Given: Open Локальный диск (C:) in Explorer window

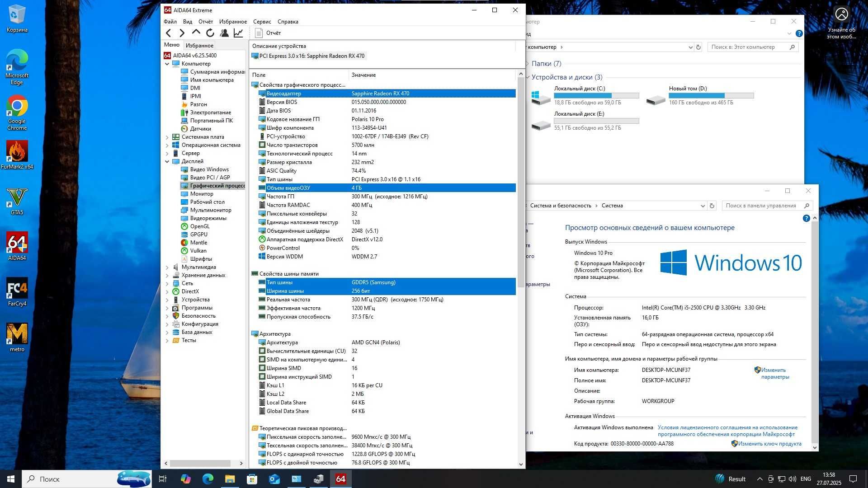Looking at the screenshot, I should pos(585,96).
